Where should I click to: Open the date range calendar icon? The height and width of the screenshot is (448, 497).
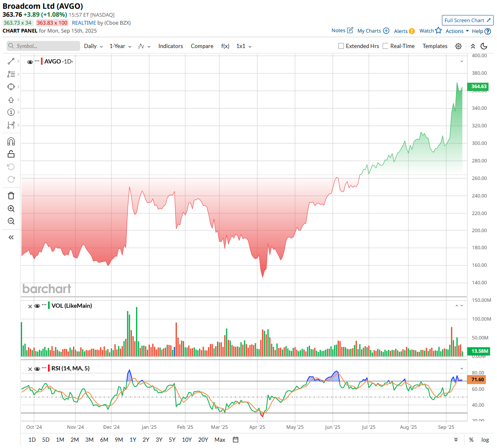click(235, 440)
